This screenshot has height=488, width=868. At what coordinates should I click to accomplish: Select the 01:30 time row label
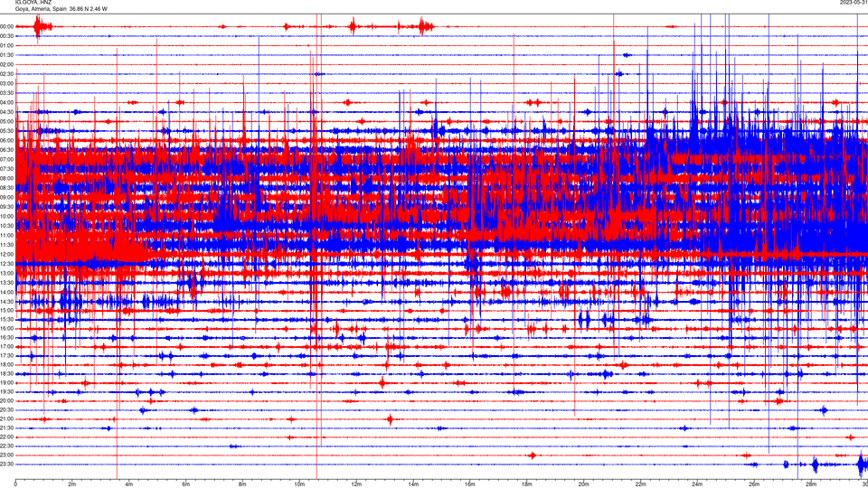pyautogui.click(x=6, y=55)
